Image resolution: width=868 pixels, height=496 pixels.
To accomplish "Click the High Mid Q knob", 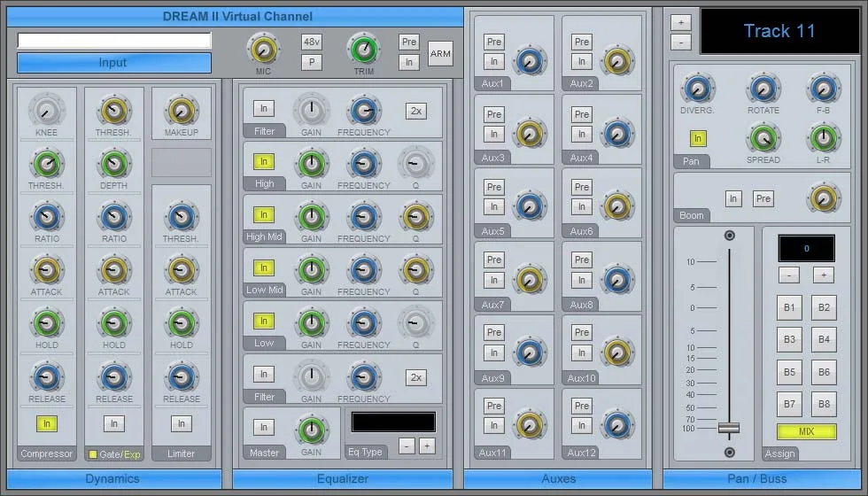I will coord(415,216).
